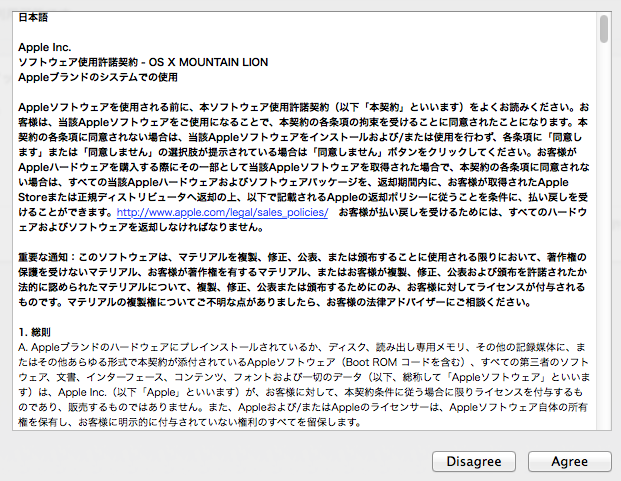The height and width of the screenshot is (481, 621).
Task: Click the first paragraph beginning Appleソフトウェアを使用される前に
Action: (303, 167)
